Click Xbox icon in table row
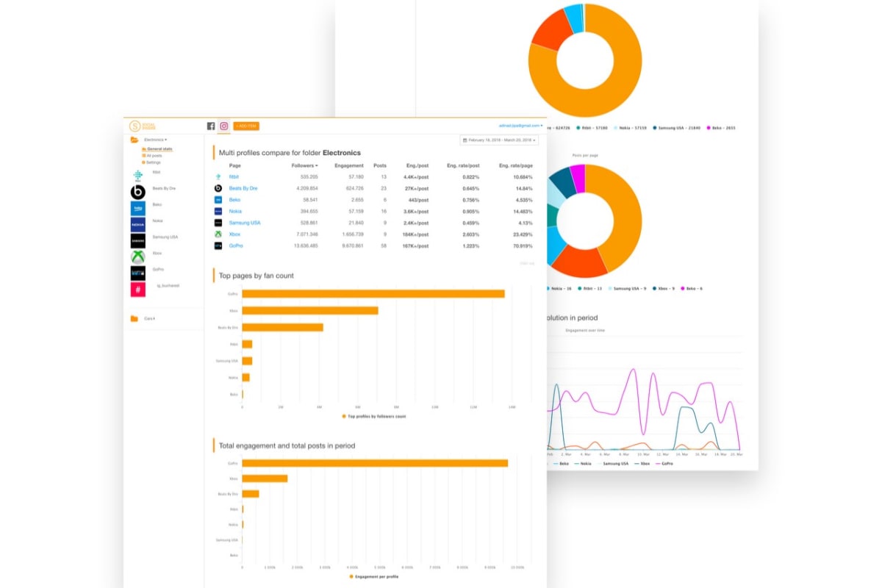The height and width of the screenshot is (588, 882). click(x=218, y=234)
